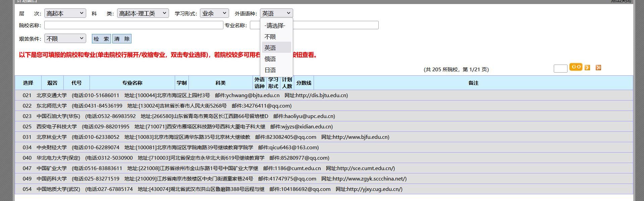
Task: Click the orange GO page button
Action: point(576,67)
